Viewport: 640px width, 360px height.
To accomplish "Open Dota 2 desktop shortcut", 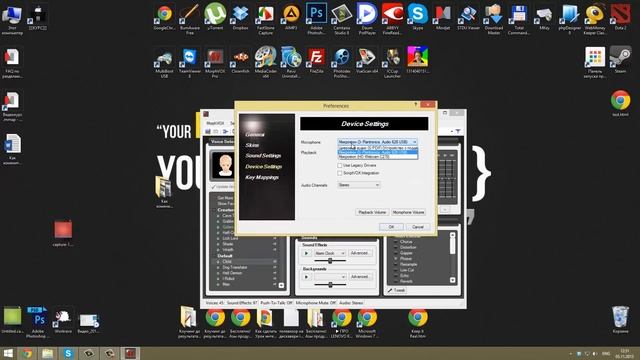I will point(620,17).
